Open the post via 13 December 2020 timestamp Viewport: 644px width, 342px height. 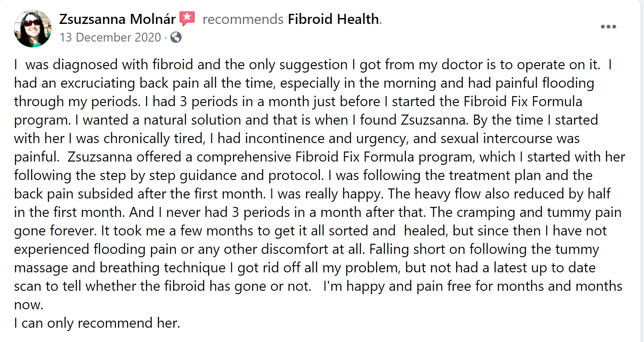110,37
